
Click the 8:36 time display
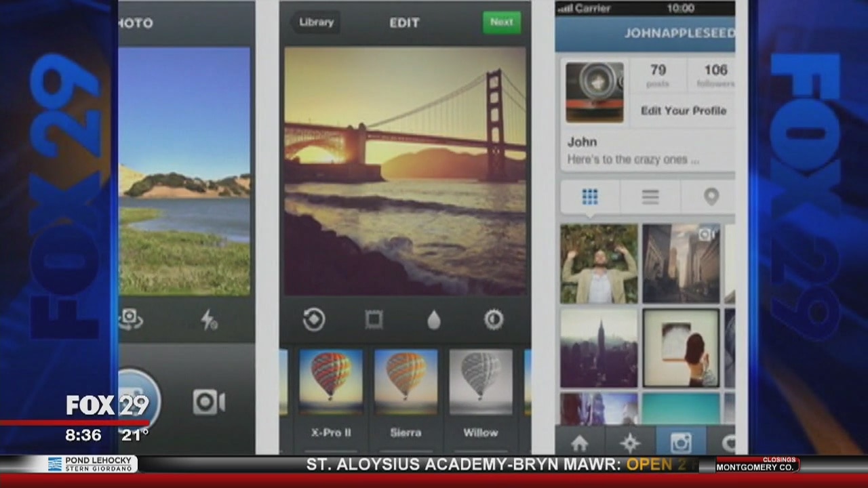point(83,435)
